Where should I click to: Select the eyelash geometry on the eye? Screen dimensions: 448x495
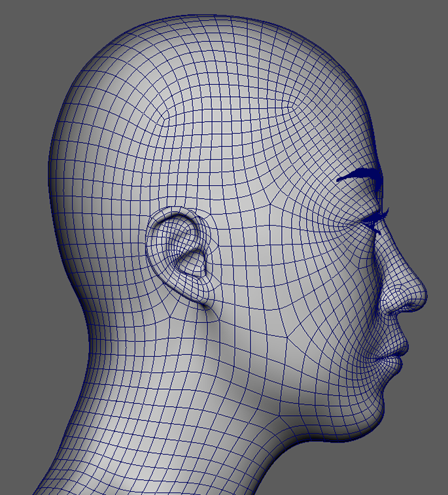[375, 220]
